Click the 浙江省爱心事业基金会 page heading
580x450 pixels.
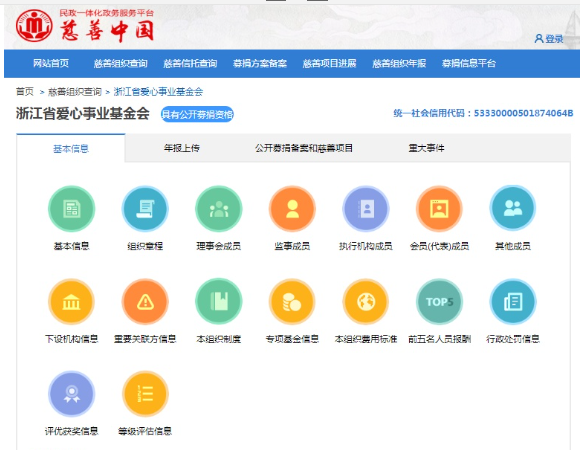[x=82, y=114]
